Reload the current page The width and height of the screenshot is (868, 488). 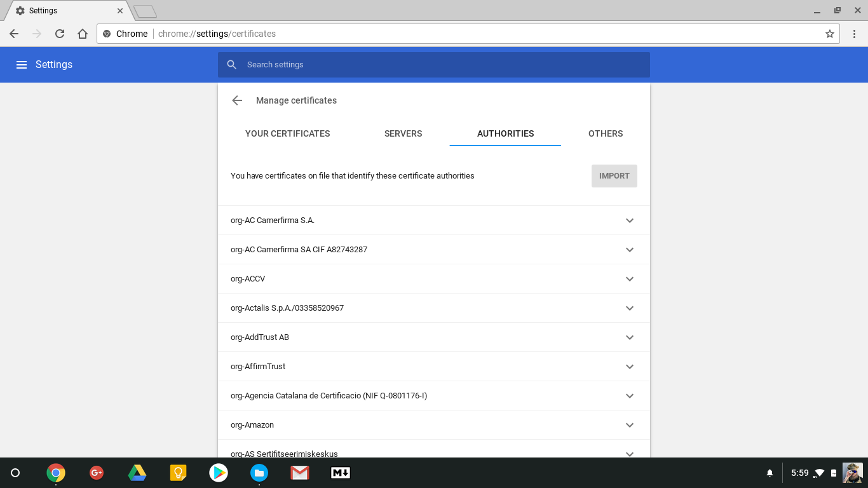[x=60, y=34]
